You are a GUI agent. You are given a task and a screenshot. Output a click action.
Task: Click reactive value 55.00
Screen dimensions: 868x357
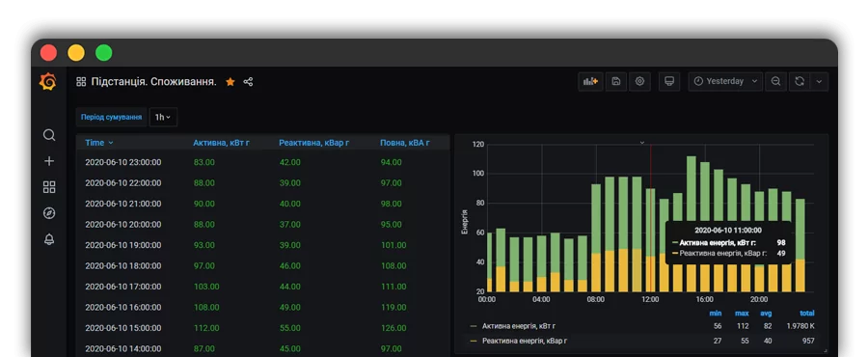(x=290, y=328)
